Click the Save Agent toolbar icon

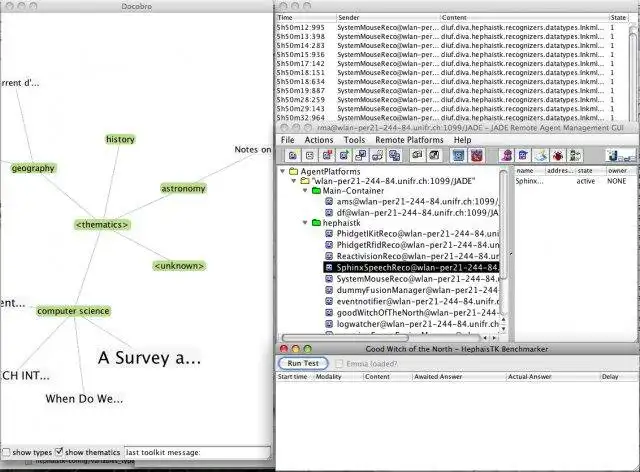click(434, 156)
